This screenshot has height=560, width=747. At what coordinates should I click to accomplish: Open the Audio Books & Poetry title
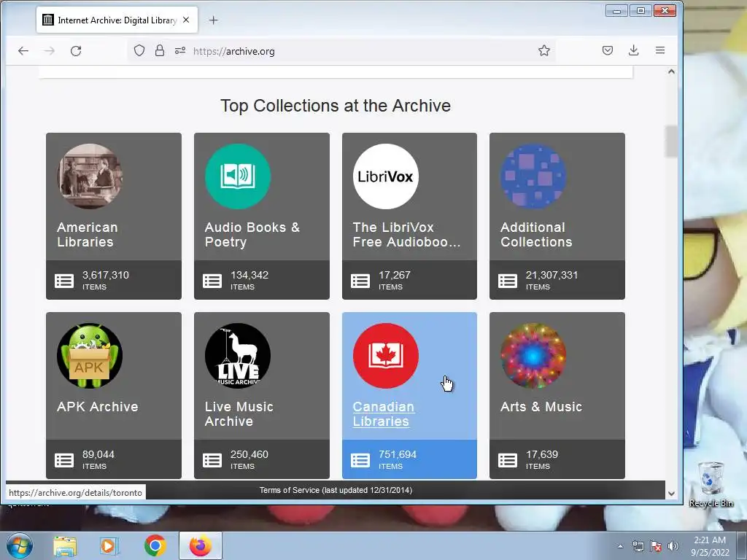coord(252,234)
